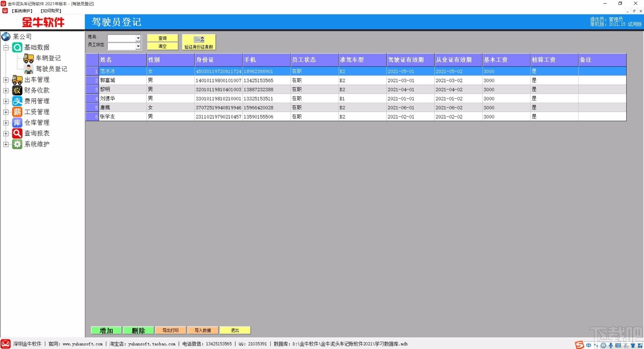
Task: Click the 财务收款 icon
Action: tap(17, 90)
